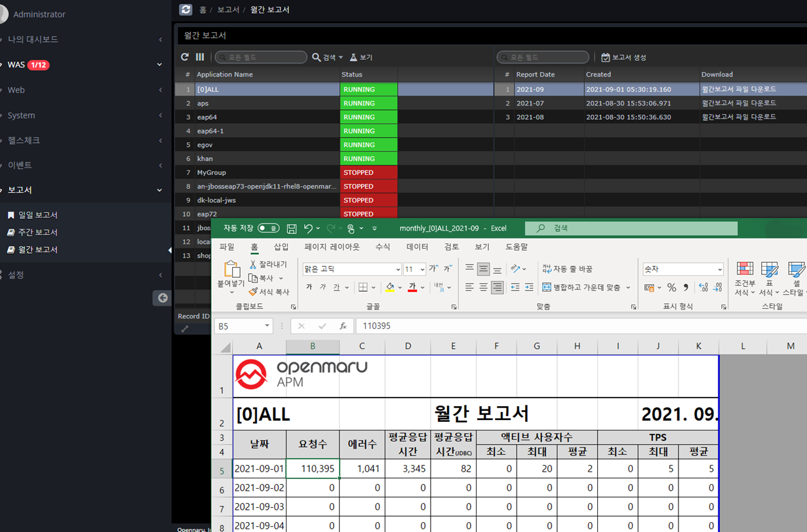
Task: Click the insert function fx icon
Action: tap(343, 326)
